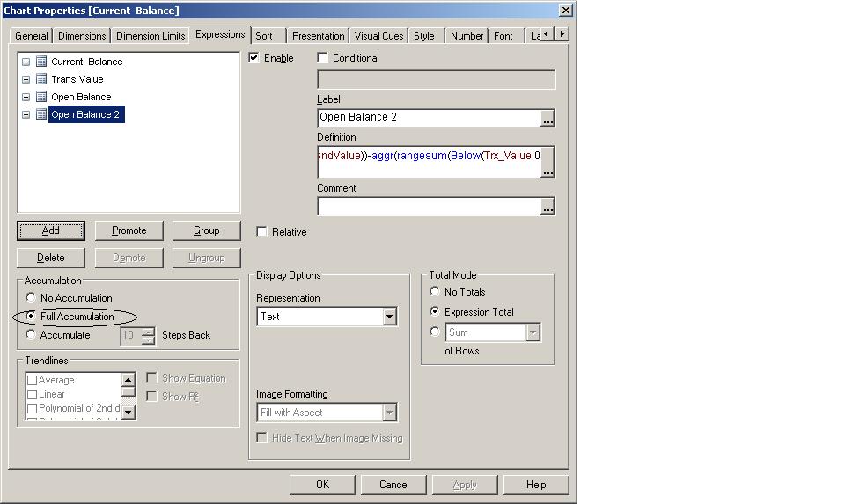Expand the Current Balance tree node
This screenshot has width=845, height=504.
26,62
